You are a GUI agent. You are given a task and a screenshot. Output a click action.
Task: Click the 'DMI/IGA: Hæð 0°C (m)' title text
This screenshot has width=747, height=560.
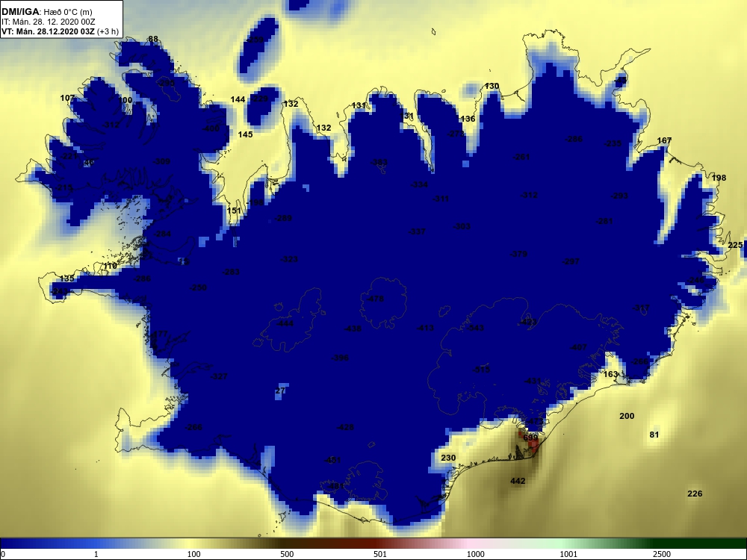46,11
